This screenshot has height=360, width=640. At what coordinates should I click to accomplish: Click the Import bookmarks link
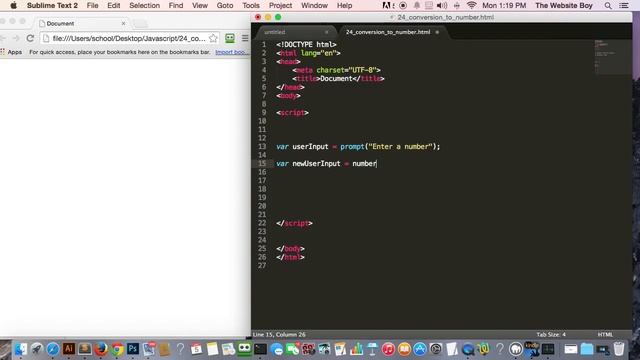coord(232,52)
